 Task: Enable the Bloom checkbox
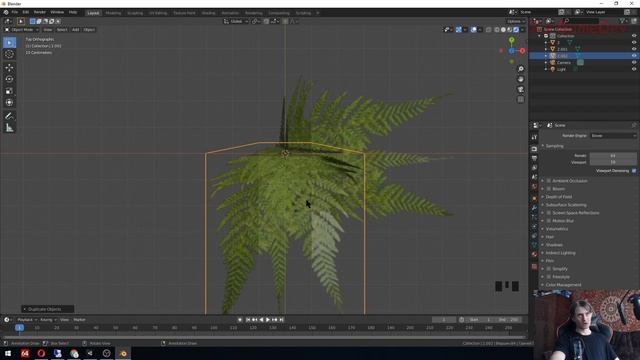click(x=549, y=189)
